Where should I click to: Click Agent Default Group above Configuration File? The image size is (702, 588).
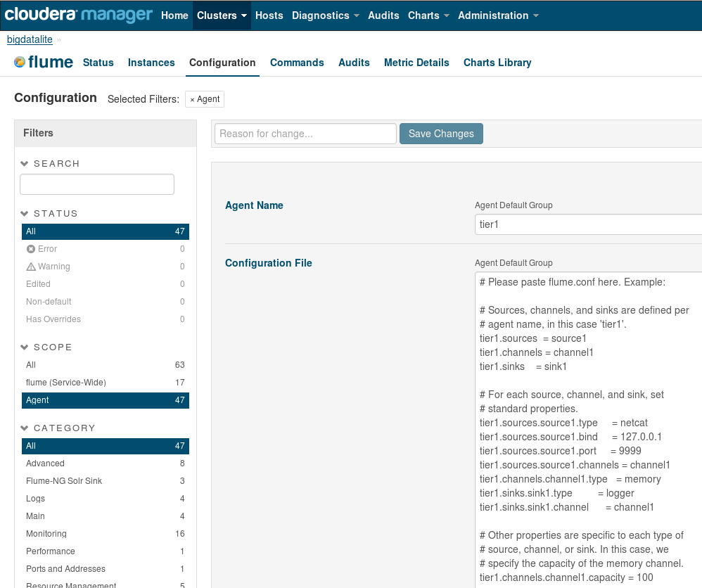513,263
